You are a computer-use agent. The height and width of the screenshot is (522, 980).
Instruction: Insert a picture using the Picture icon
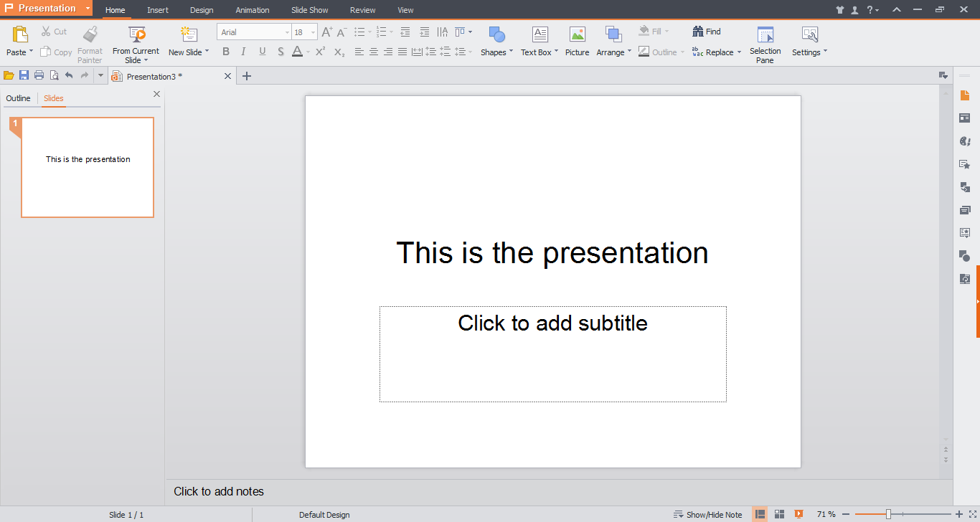[x=577, y=34]
